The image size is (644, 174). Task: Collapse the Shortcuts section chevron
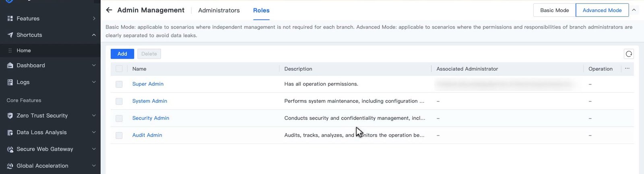pyautogui.click(x=94, y=35)
